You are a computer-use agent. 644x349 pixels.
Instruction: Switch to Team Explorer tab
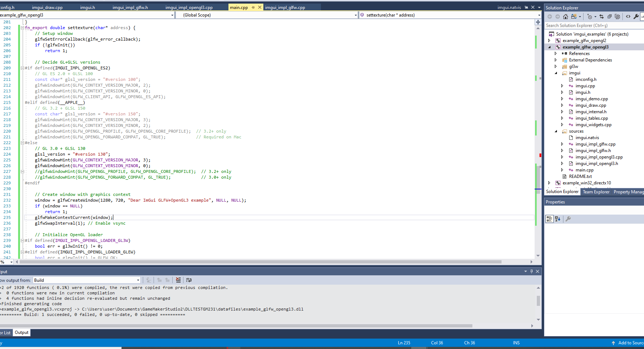point(596,192)
